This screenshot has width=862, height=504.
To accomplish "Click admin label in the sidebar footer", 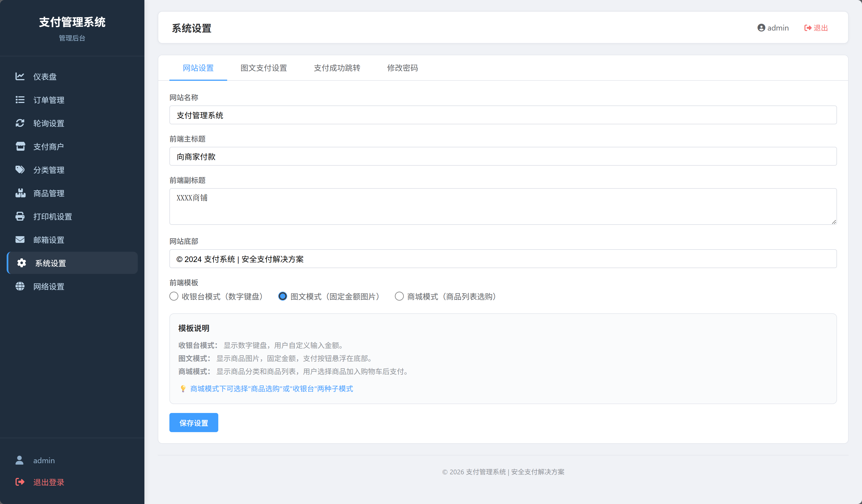I will click(44, 460).
